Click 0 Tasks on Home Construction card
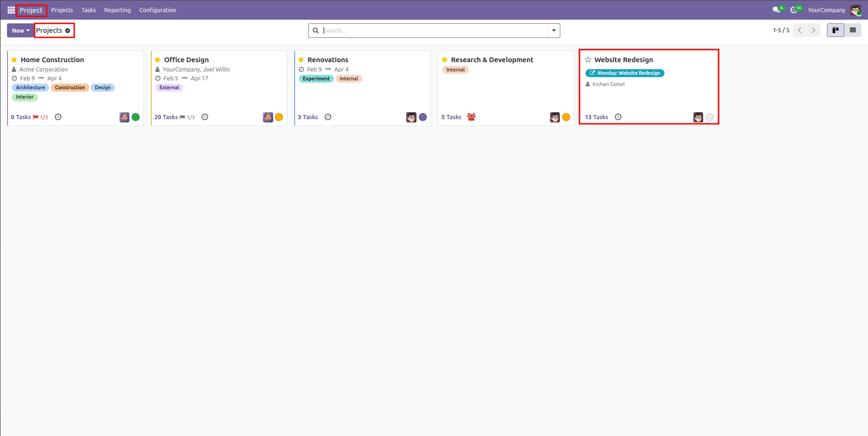The image size is (868, 436). [x=21, y=117]
